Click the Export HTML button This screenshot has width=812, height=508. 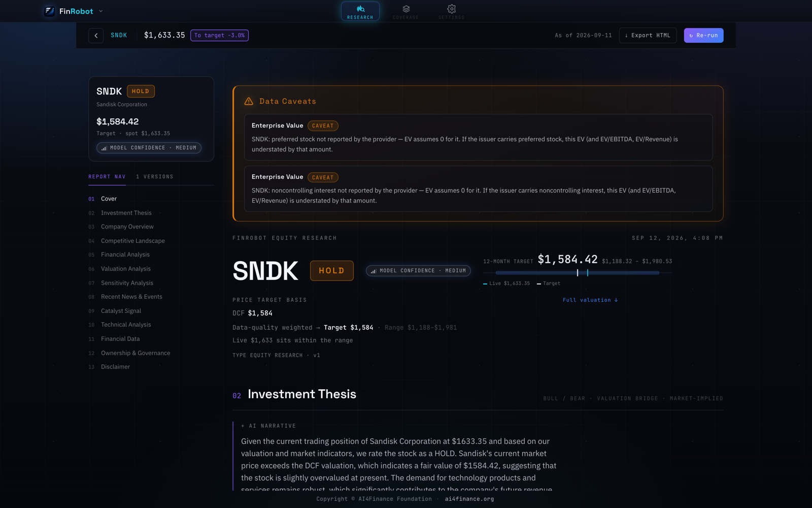click(x=648, y=36)
